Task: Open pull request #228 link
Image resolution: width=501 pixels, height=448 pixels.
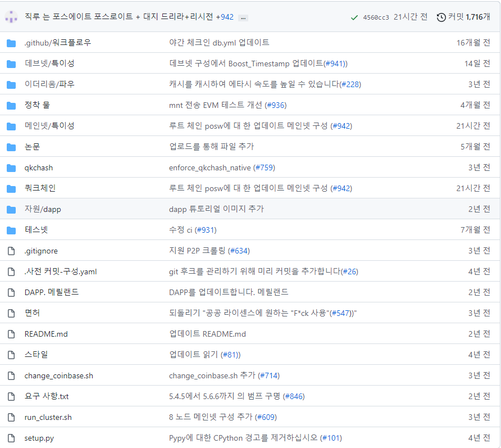Action: pyautogui.click(x=350, y=84)
